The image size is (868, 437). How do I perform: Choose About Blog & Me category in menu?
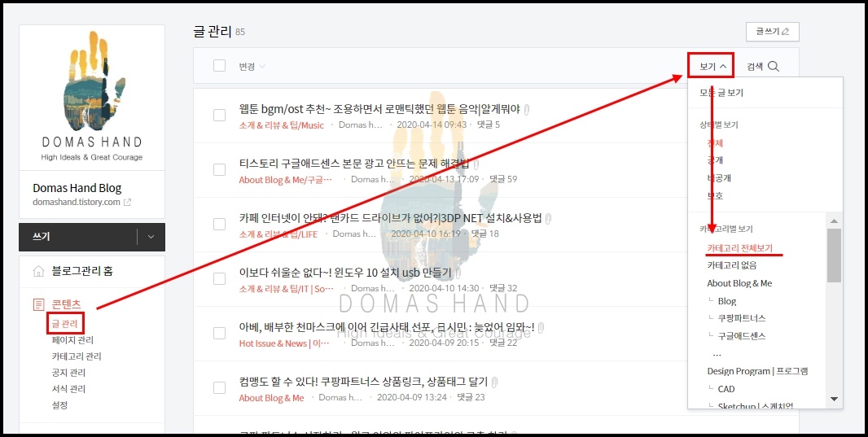739,283
